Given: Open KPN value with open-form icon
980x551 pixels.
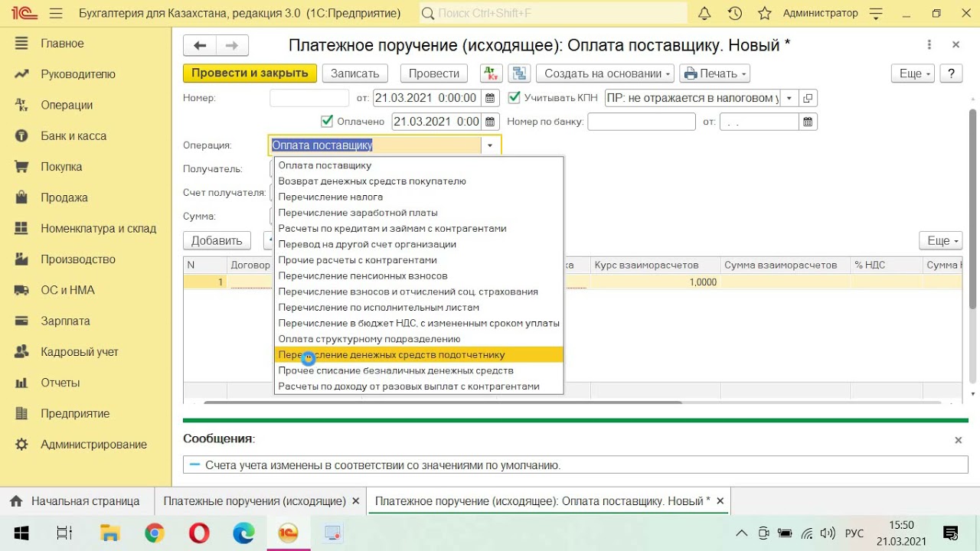Looking at the screenshot, I should [808, 98].
